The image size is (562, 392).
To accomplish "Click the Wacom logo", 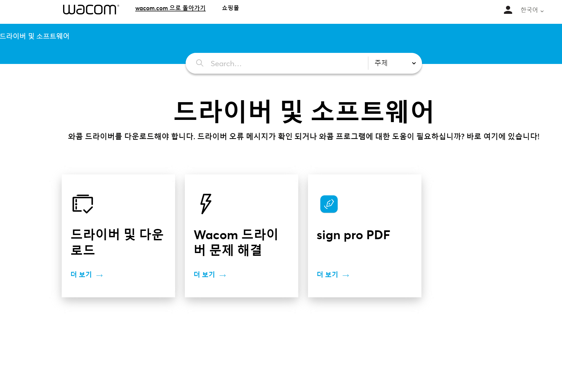I will click(x=91, y=9).
